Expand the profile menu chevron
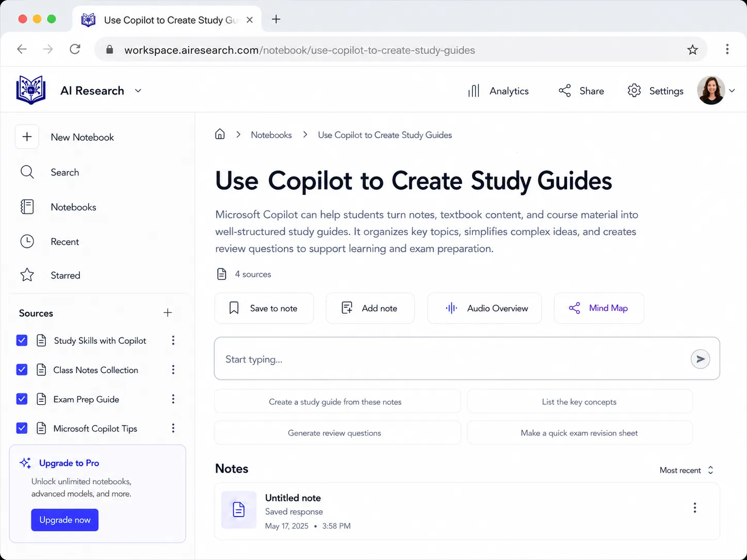The image size is (747, 560). coord(732,91)
